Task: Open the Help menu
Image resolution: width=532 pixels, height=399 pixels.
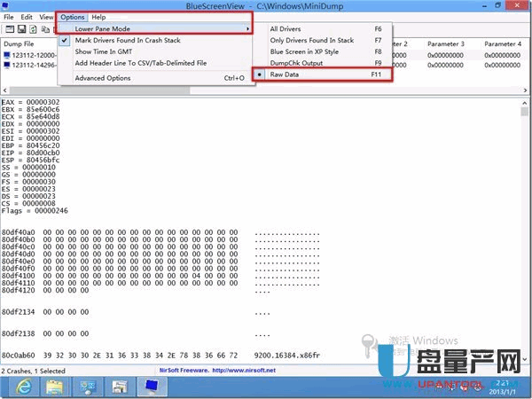Action: click(98, 17)
